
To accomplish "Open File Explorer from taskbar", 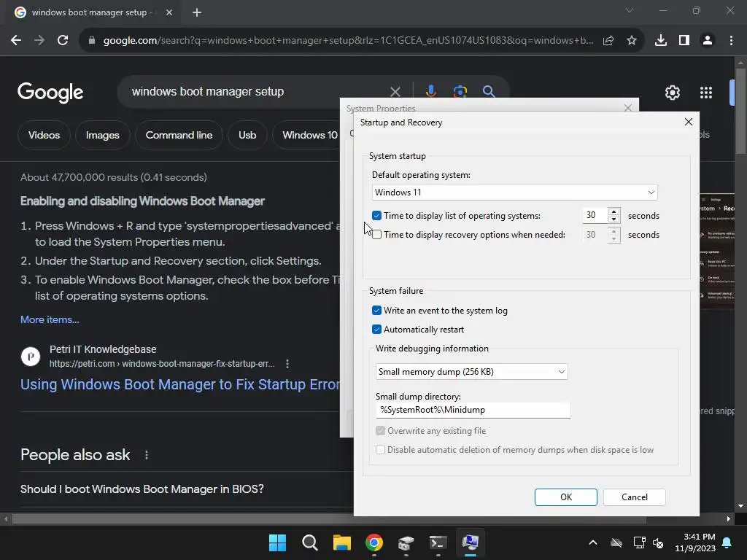I will pyautogui.click(x=341, y=542).
